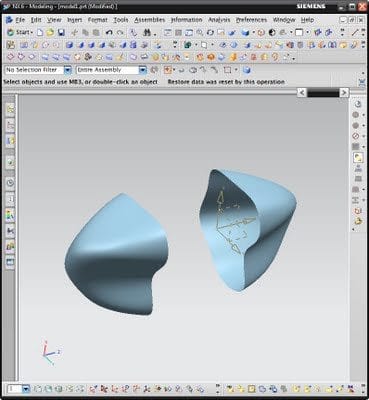Screen dimensions: 369x400
Task: Open the Assembly Navigator tab in left sidebar
Action: [10, 109]
